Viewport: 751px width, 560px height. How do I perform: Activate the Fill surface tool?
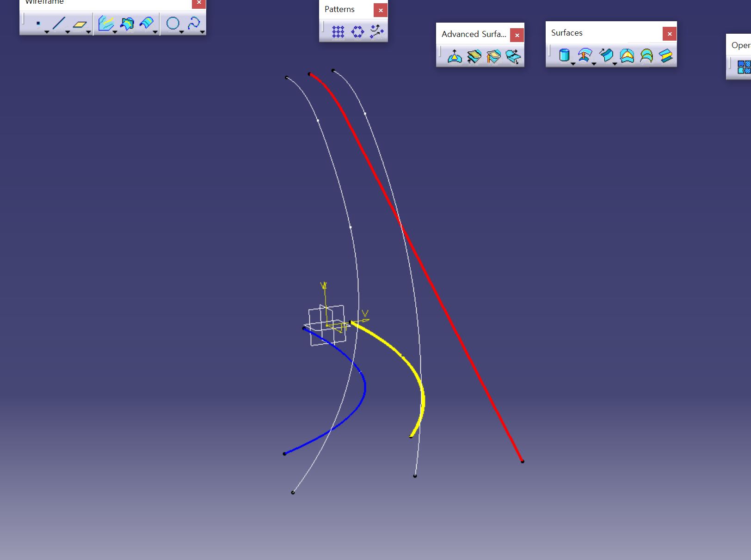click(627, 56)
